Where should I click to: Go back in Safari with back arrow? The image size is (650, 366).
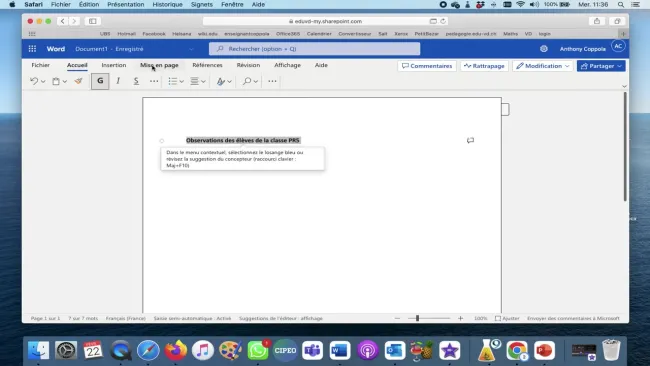click(63, 21)
